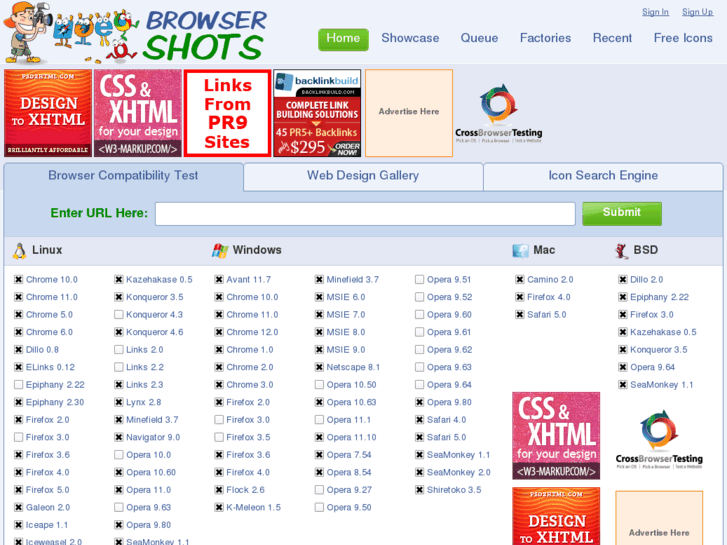Viewport: 727px width, 545px height.
Task: Open the Showcase menu item
Action: (x=410, y=38)
